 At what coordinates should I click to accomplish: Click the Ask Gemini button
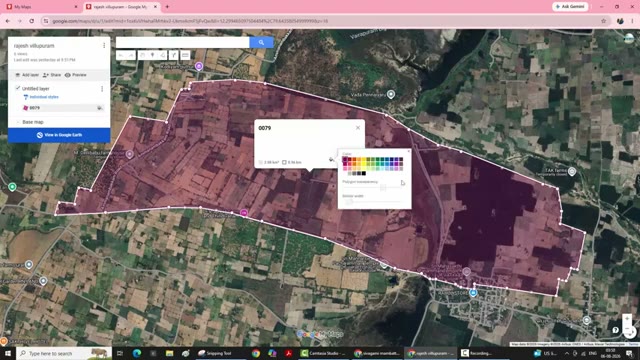[x=570, y=7]
